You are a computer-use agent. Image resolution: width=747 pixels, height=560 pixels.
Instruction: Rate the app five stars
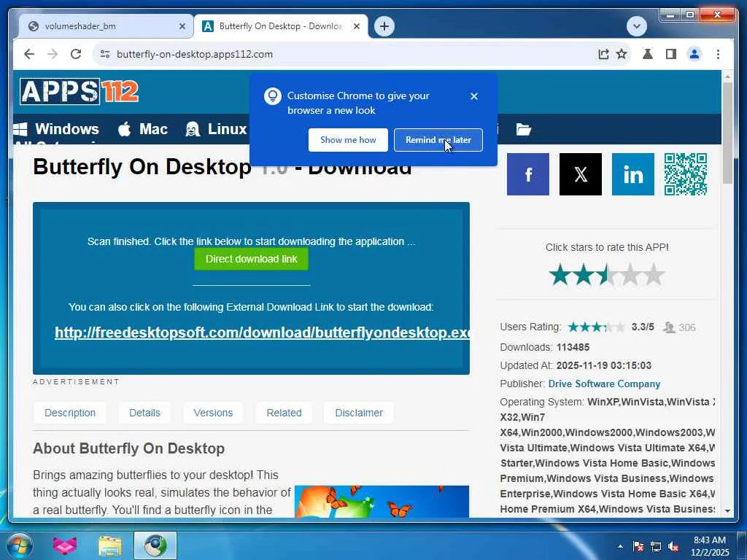point(654,275)
